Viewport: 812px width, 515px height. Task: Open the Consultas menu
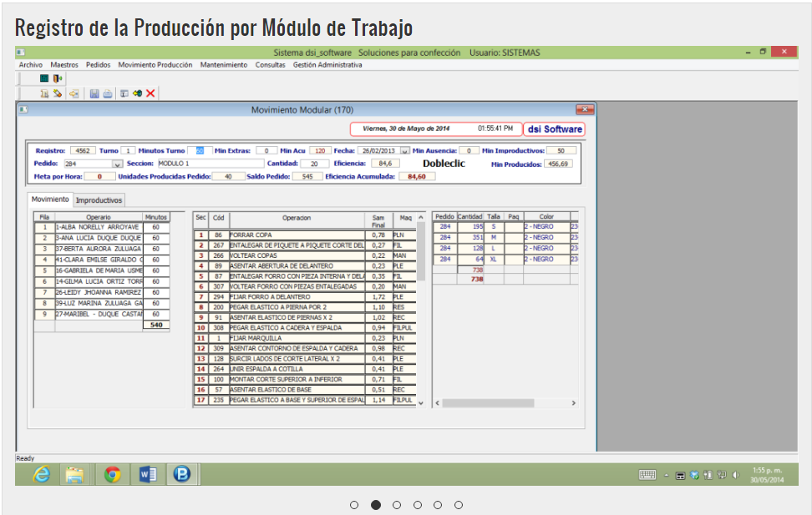click(x=271, y=65)
